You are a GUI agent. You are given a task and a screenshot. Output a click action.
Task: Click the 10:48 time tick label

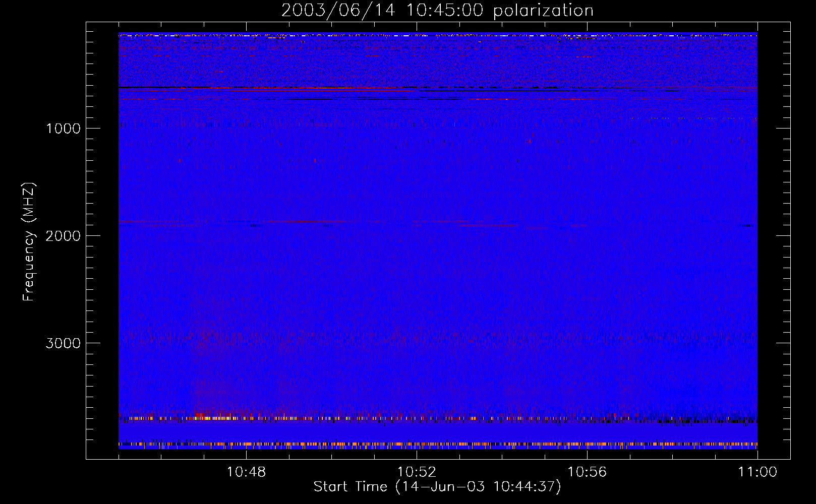click(x=246, y=472)
